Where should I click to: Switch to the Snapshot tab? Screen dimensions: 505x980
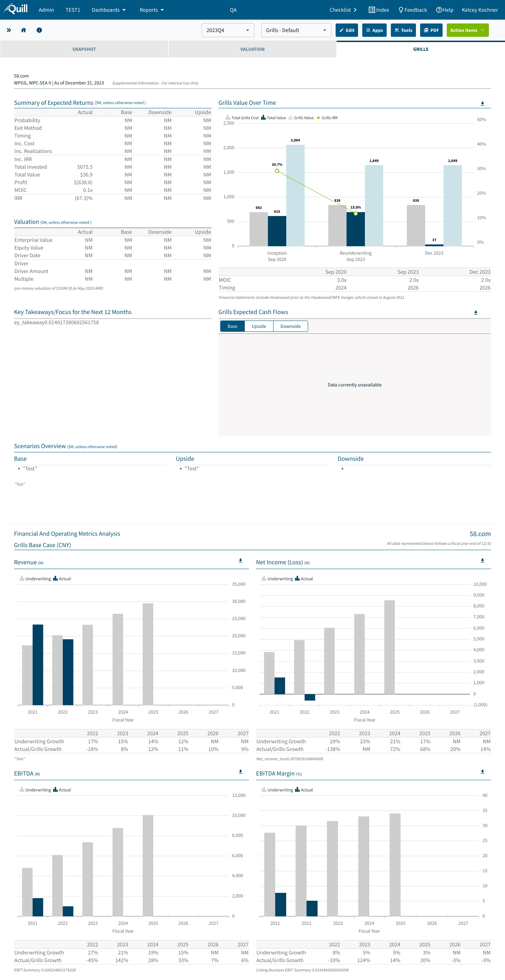coord(84,49)
